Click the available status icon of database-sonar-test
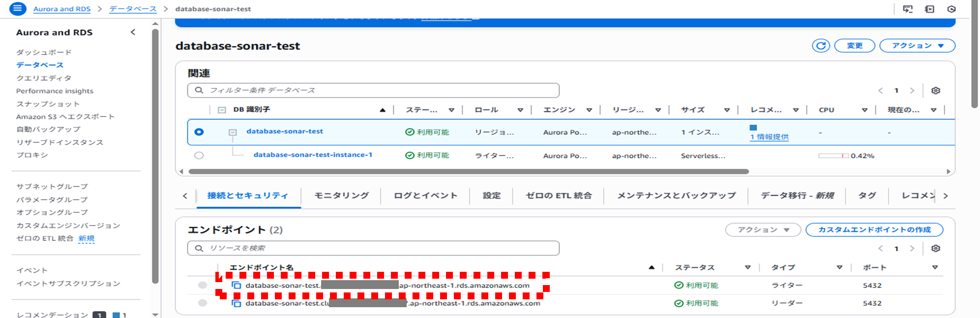The width and height of the screenshot is (980, 318). [410, 132]
